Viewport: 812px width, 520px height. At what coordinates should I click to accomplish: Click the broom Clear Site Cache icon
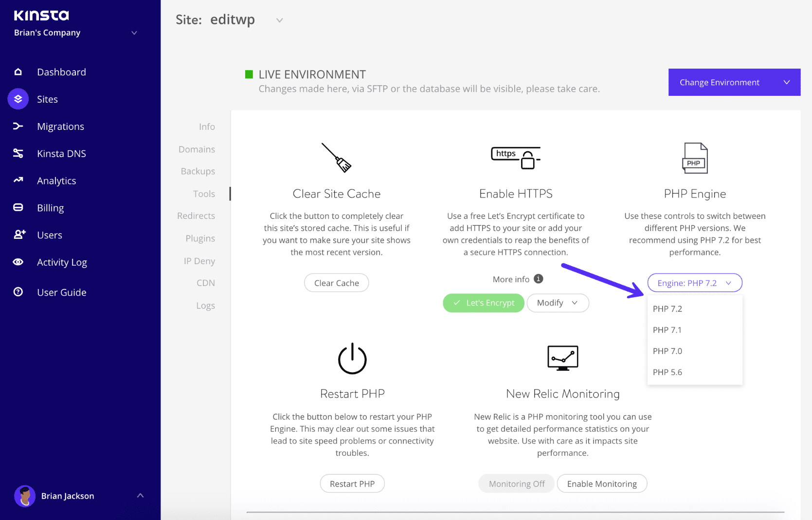(x=336, y=158)
